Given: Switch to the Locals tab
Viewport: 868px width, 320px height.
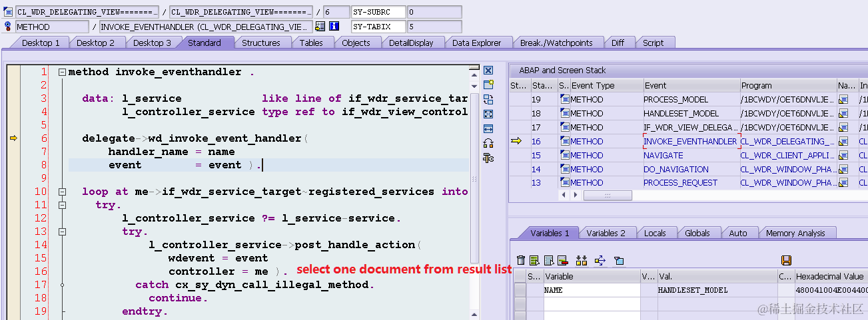Looking at the screenshot, I should coord(655,233).
